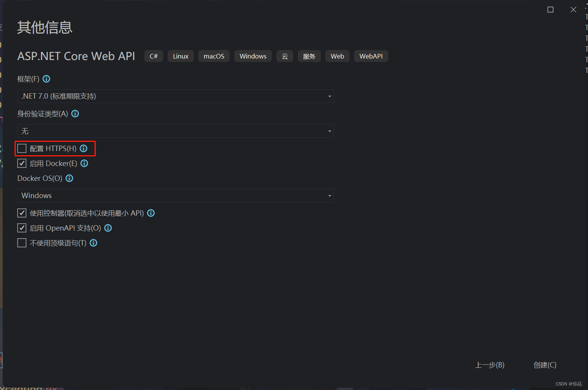This screenshot has width=588, height=390.
Task: Click the info icon next to 启用 OpenAPI 支持(O)
Action: point(108,228)
